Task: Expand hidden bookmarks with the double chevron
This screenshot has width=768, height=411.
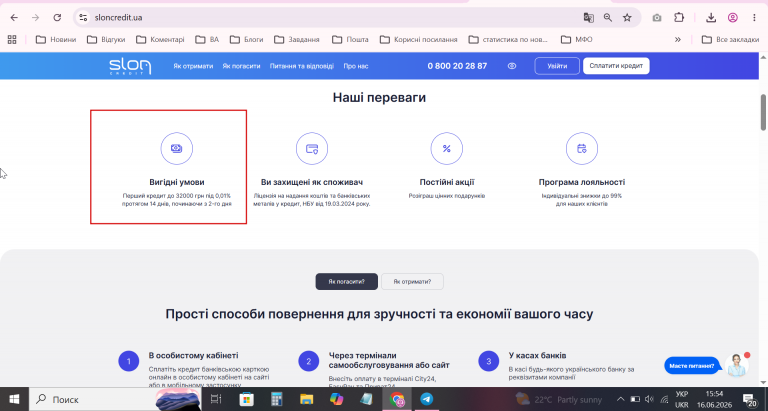Action: tap(678, 39)
